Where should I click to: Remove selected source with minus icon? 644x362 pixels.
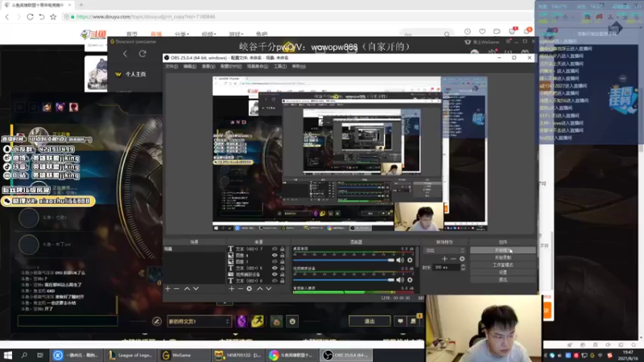(240, 289)
